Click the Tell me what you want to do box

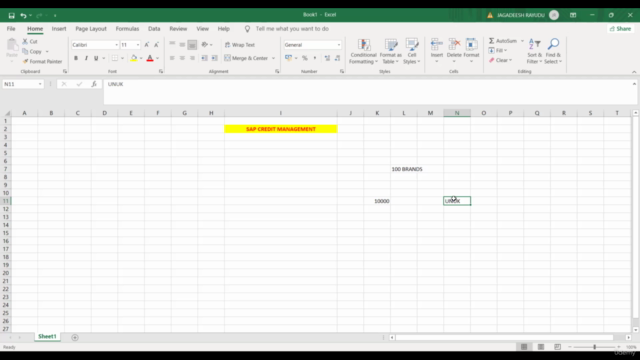pyautogui.click(x=292, y=29)
